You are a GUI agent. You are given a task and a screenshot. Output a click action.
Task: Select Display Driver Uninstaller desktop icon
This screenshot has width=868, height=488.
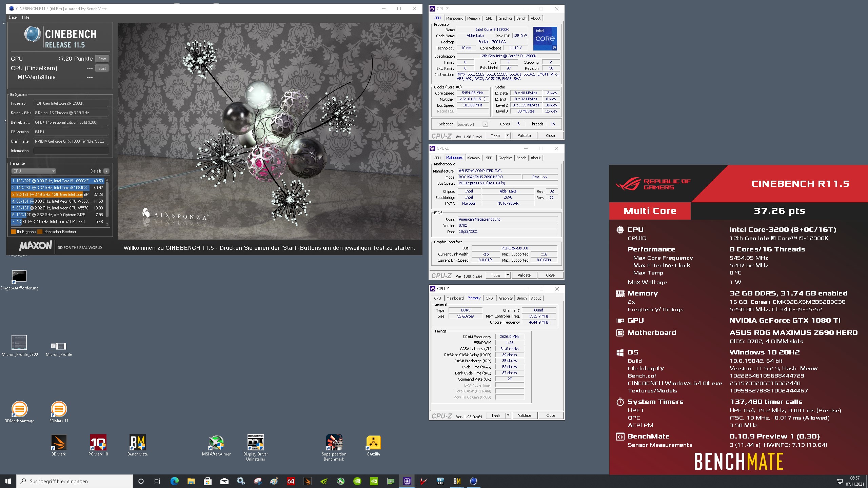pos(256,448)
